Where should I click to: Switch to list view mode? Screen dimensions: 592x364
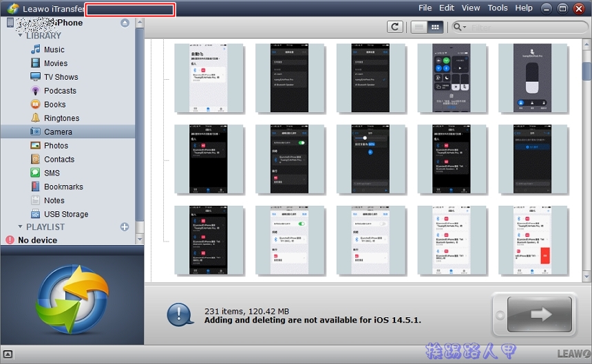(419, 27)
